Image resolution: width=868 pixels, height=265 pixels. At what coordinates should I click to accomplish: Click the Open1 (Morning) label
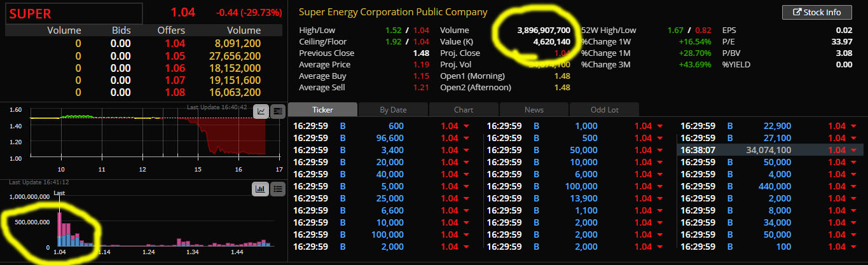pyautogui.click(x=474, y=76)
